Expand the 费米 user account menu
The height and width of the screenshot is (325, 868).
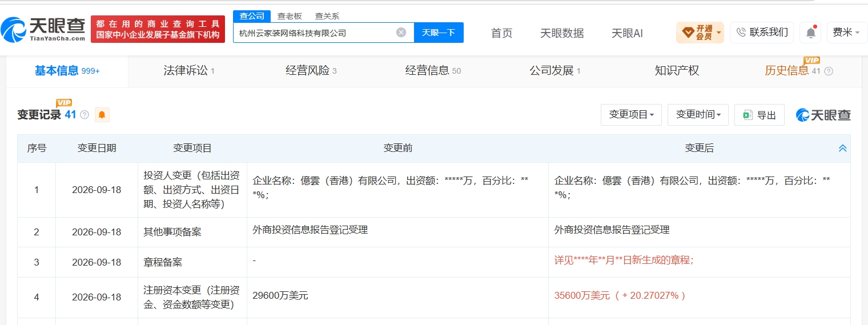tap(847, 33)
